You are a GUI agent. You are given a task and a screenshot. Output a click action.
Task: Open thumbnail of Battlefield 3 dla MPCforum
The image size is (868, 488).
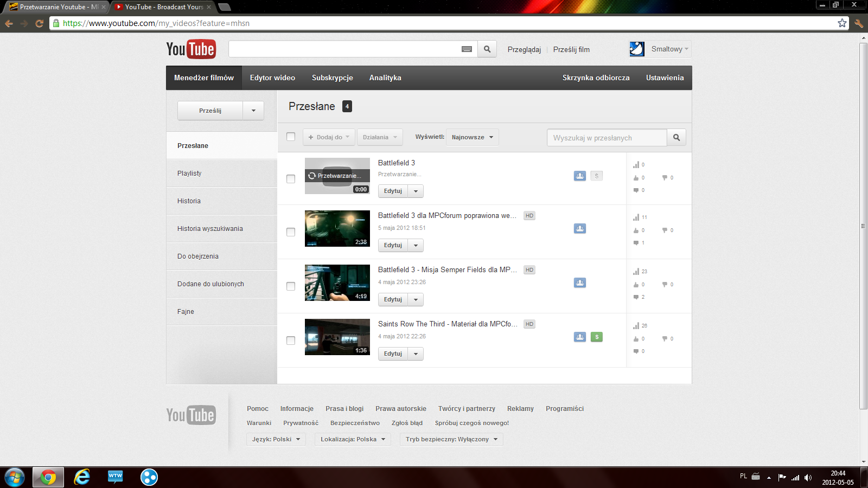click(x=337, y=228)
